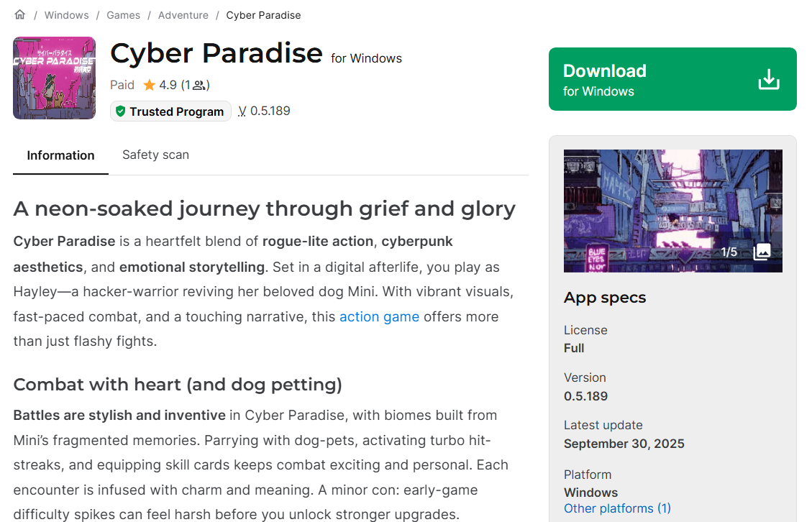Click the 4.9 rating value
Screen dimensions: 812x522
pos(168,85)
